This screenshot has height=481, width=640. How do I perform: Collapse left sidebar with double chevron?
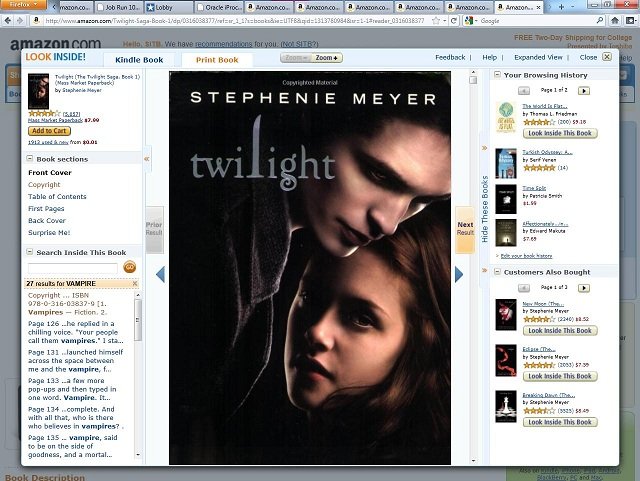tap(147, 159)
